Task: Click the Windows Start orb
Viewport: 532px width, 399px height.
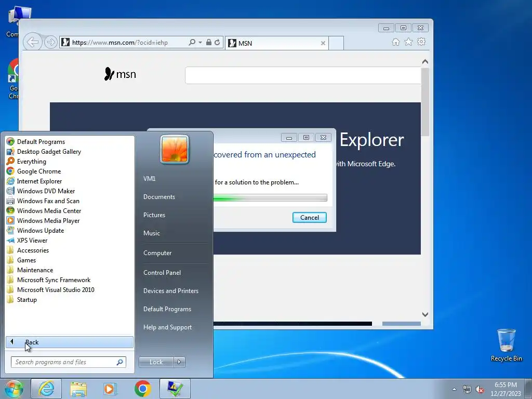Action: [x=14, y=389]
